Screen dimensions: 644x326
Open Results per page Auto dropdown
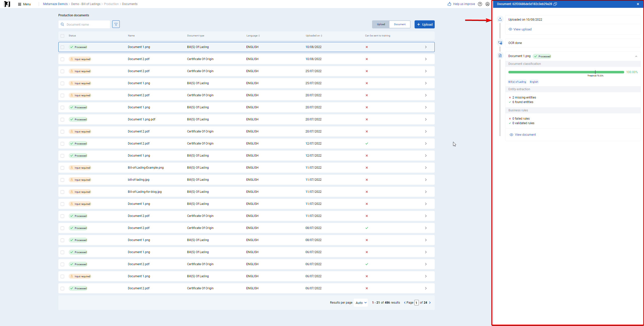[361, 303]
